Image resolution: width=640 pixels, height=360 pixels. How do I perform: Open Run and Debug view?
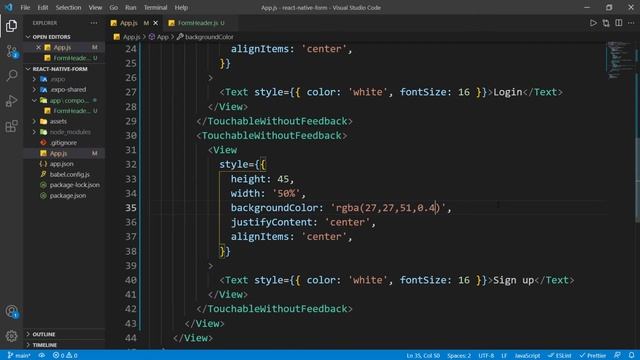pyautogui.click(x=11, y=100)
